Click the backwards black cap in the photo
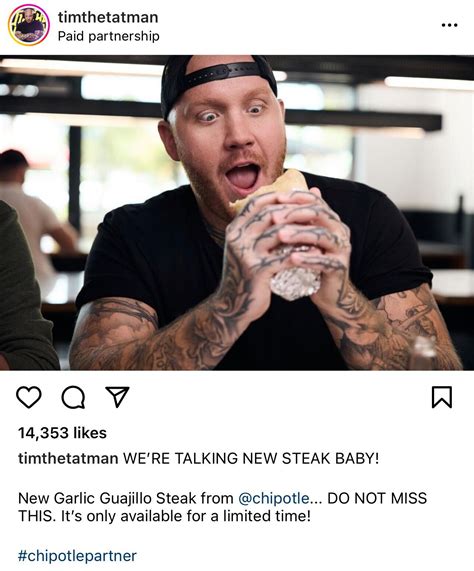This screenshot has width=474, height=571. pos(218,78)
